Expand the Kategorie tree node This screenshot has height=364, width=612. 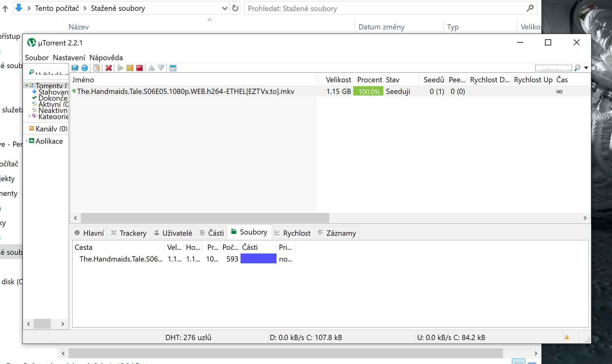pos(29,116)
